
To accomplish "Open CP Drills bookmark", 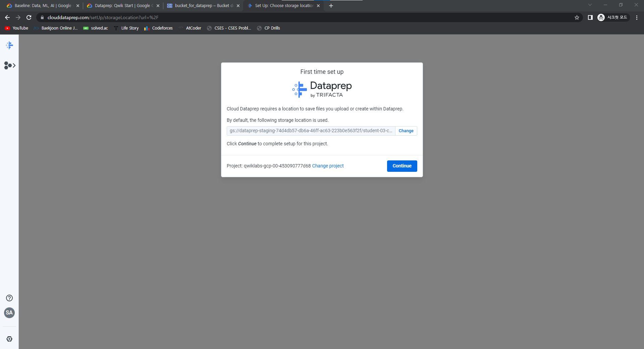I will coord(268,28).
